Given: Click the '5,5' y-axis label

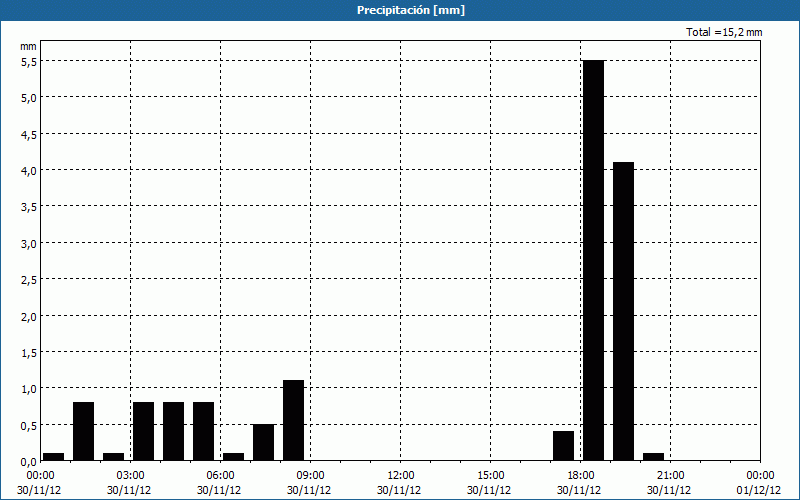Looking at the screenshot, I should click(29, 61).
